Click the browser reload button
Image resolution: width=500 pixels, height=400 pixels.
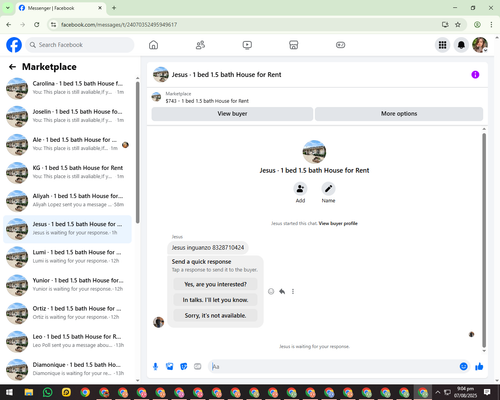[37, 24]
